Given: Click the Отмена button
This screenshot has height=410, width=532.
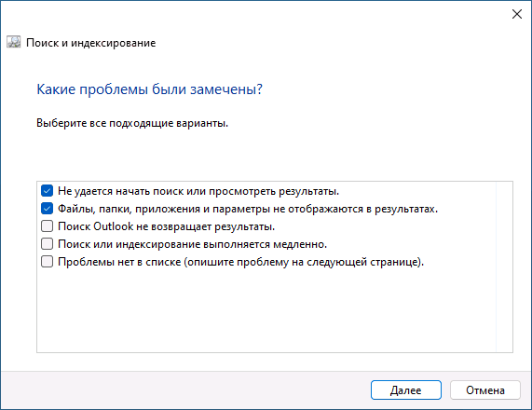Looking at the screenshot, I should [x=485, y=390].
